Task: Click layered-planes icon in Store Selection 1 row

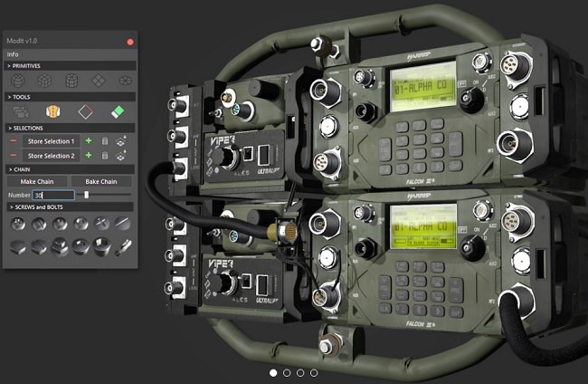Action: coord(121,141)
